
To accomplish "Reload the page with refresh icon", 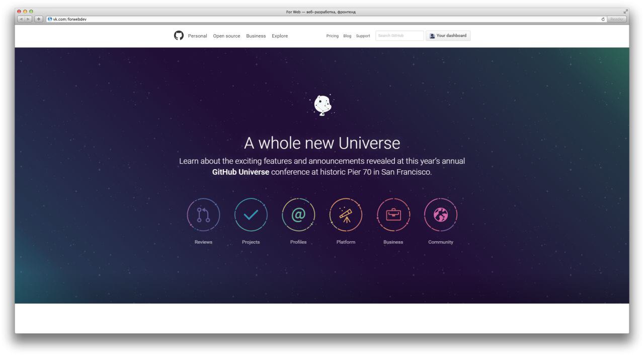I will pos(603,19).
